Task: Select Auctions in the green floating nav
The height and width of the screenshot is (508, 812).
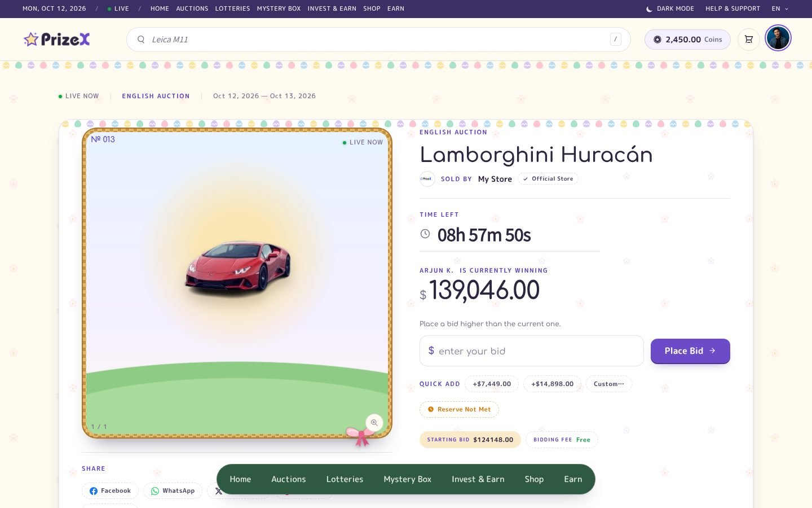Action: pyautogui.click(x=289, y=479)
